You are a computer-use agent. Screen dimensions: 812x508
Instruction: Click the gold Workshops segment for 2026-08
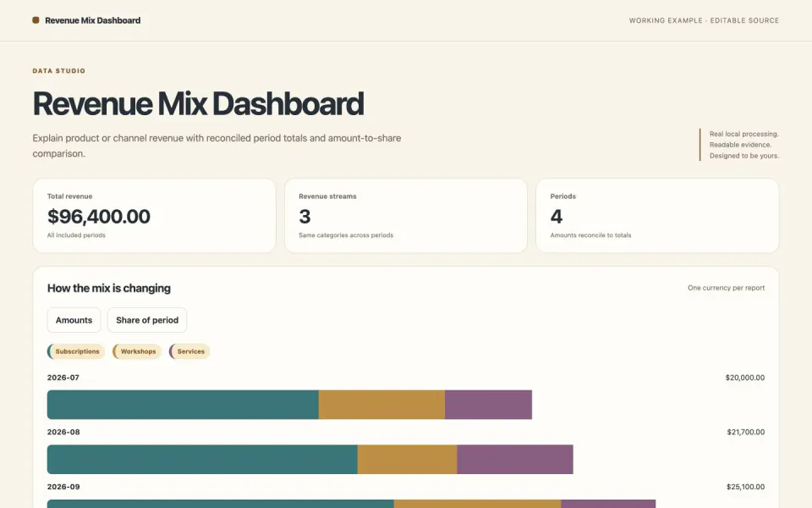(407, 459)
